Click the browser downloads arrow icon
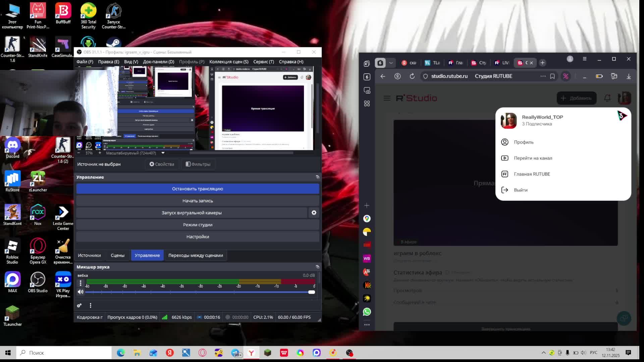The height and width of the screenshot is (362, 644). [629, 76]
